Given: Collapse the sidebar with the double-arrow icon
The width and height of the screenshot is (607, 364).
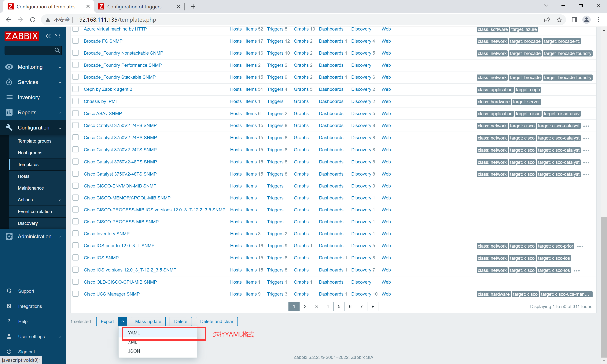Looking at the screenshot, I should (x=48, y=36).
